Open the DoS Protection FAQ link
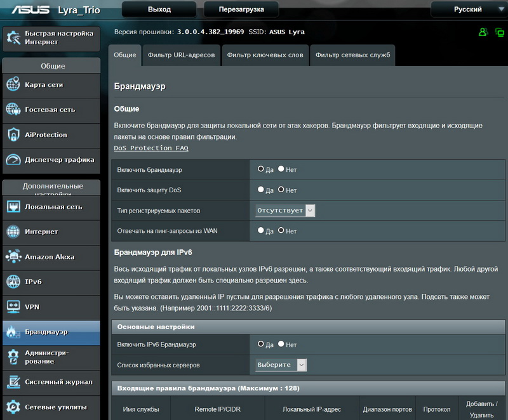 pyautogui.click(x=151, y=148)
